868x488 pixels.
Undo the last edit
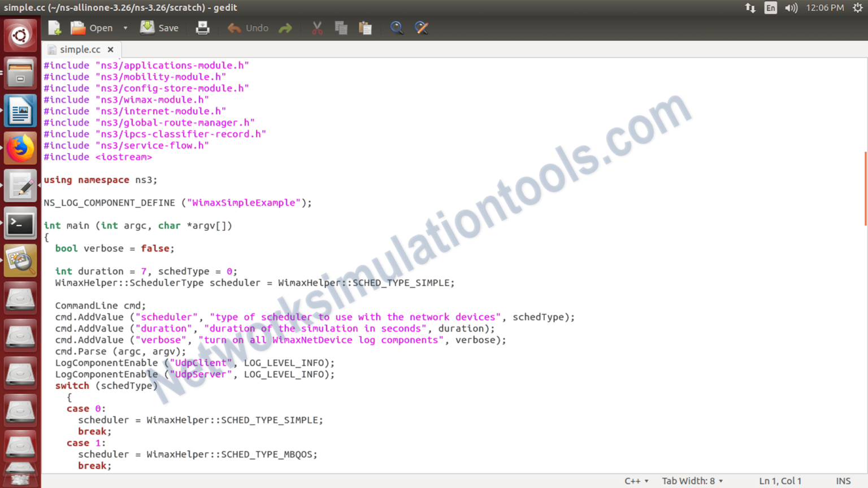[x=248, y=27]
